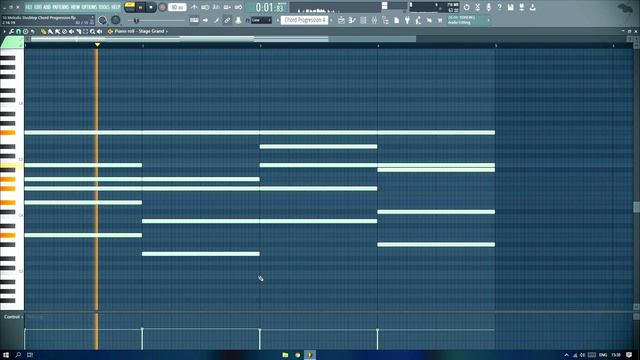Open the HELP menu
Screen dimensions: 640x360
coord(116,7)
